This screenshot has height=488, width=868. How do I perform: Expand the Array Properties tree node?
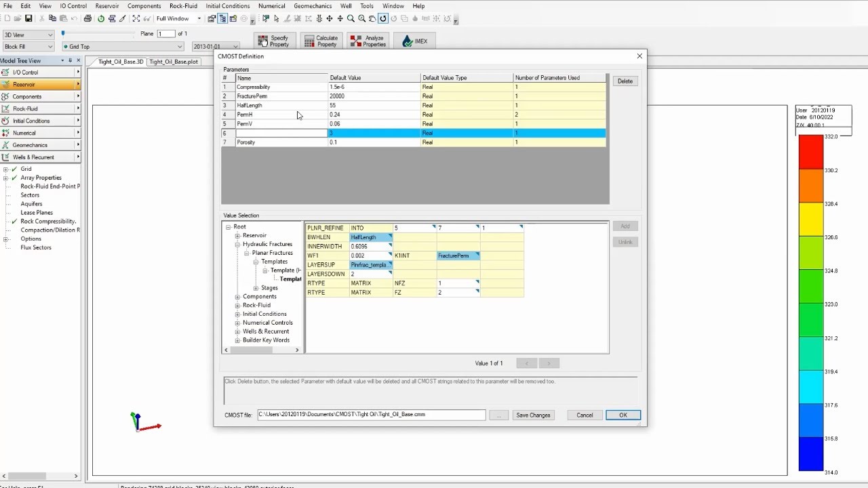5,178
